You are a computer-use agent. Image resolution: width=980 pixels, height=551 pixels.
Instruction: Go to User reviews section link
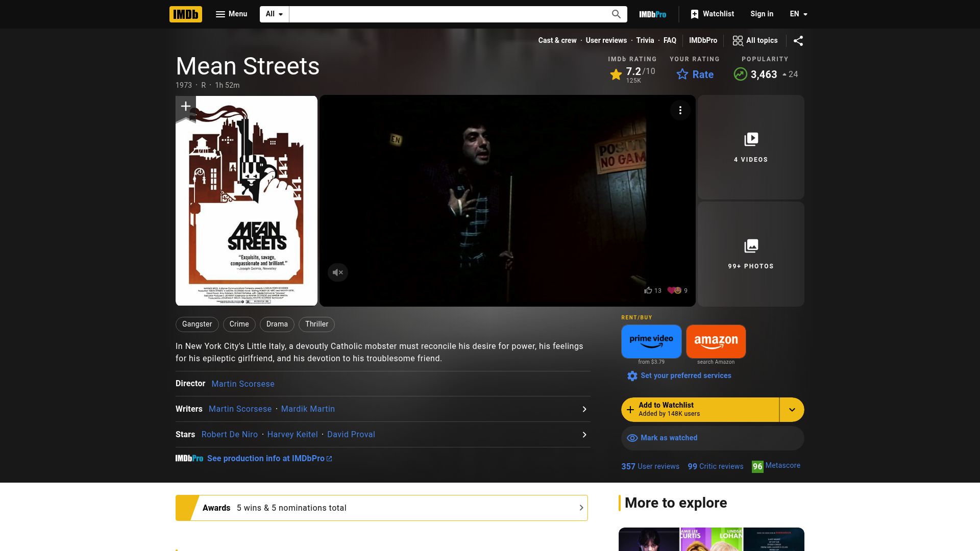(x=606, y=40)
